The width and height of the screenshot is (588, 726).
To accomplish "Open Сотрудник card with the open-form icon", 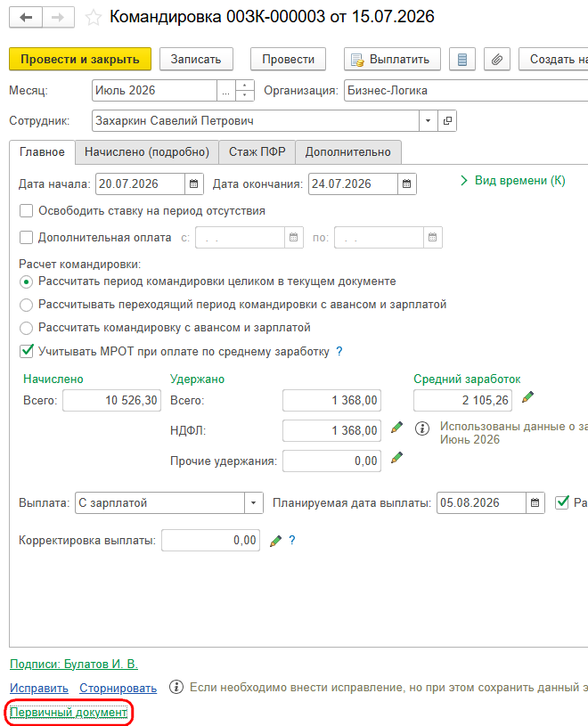I will click(447, 121).
